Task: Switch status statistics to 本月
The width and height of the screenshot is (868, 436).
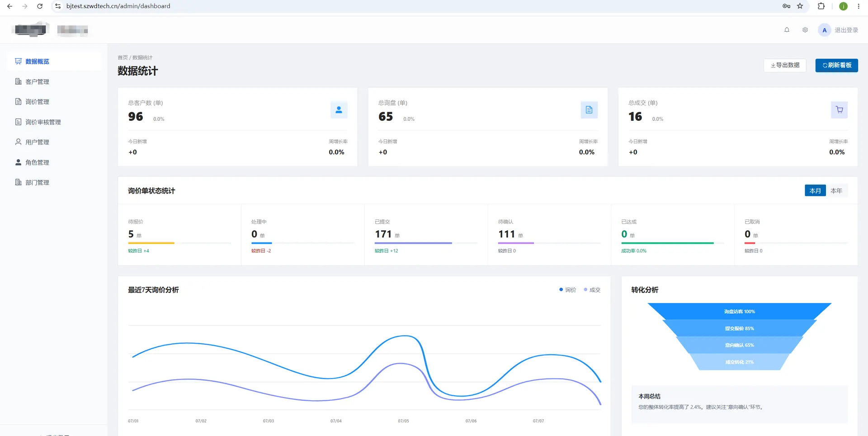Action: click(x=815, y=190)
